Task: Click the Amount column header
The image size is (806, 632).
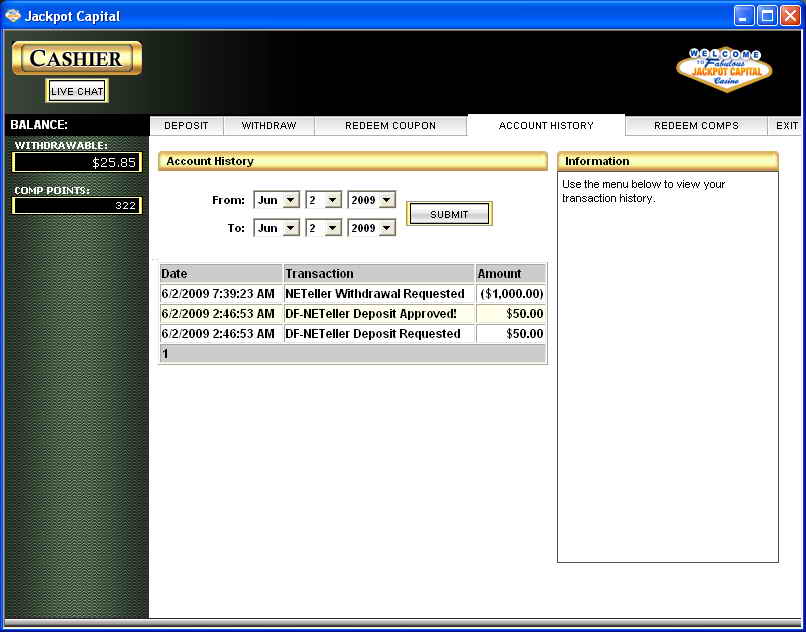Action: coord(511,274)
